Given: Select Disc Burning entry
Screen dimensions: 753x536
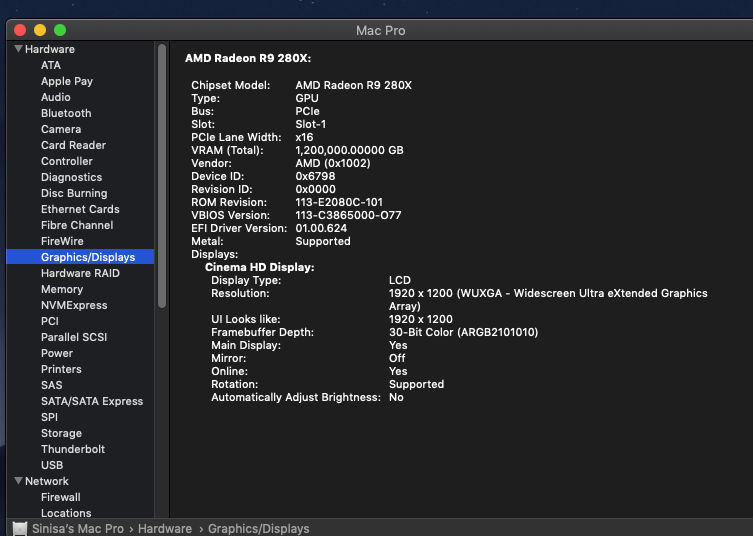Looking at the screenshot, I should pyautogui.click(x=74, y=193).
